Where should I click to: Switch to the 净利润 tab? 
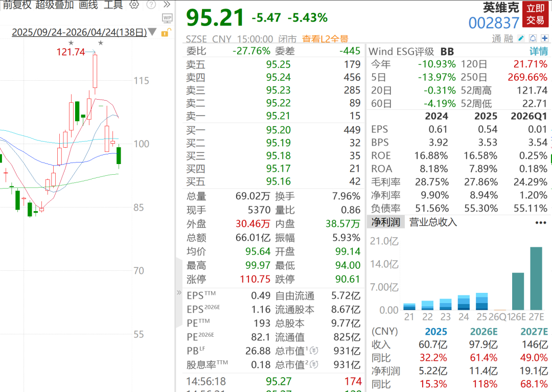[x=386, y=222]
